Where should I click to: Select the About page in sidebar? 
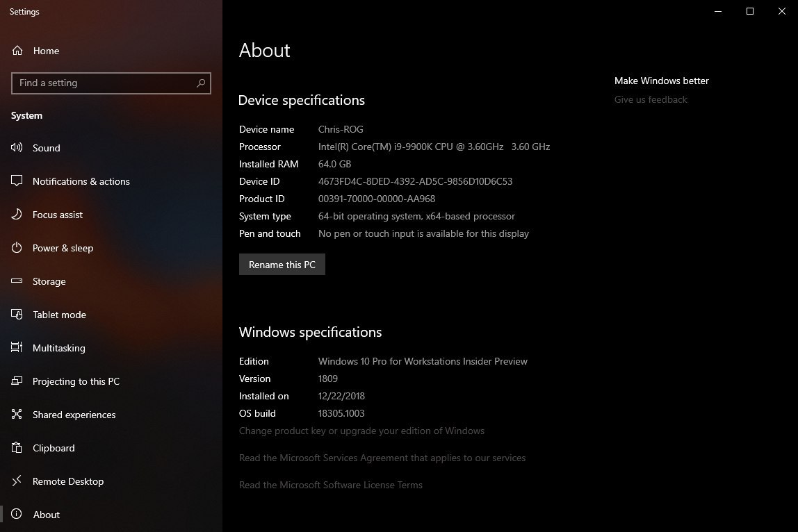point(46,515)
